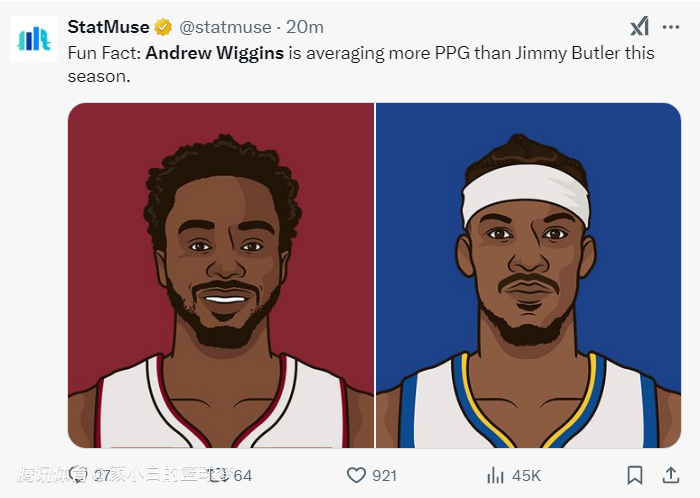Like the StatMuse post

(356, 475)
